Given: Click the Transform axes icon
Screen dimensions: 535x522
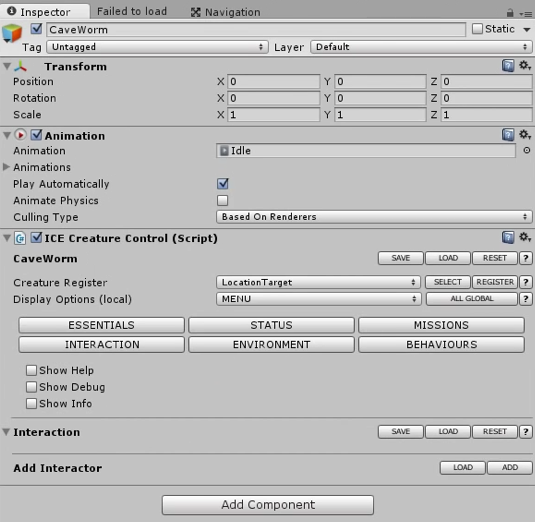Looking at the screenshot, I should (20, 66).
